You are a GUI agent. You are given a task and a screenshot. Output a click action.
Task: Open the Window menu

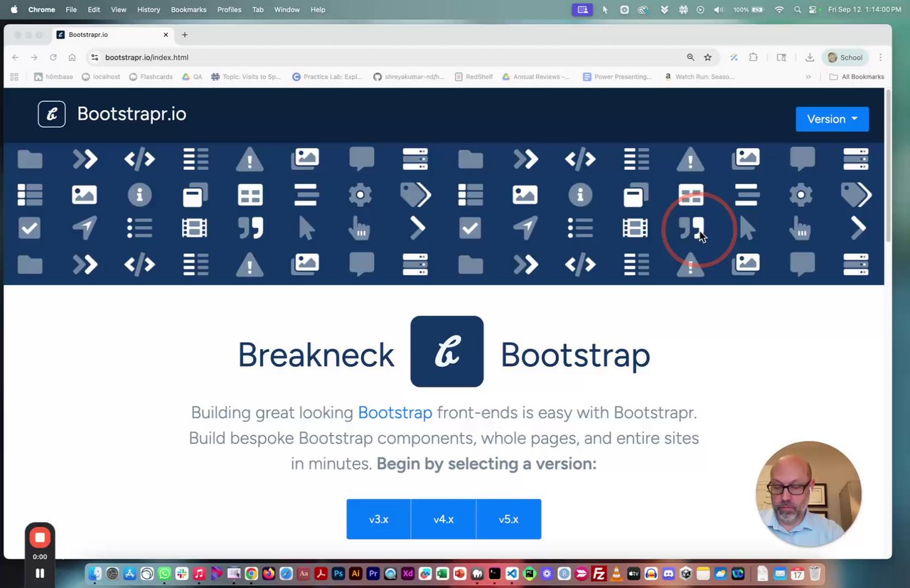[x=287, y=9]
